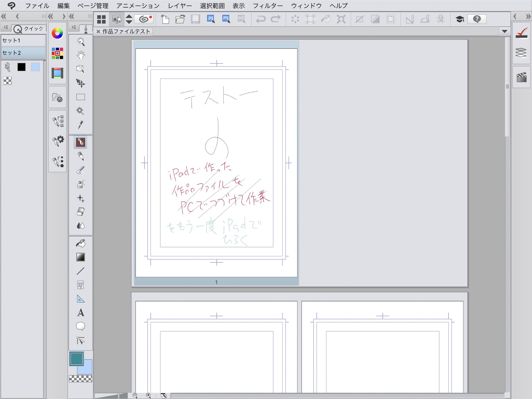Screen dimensions: 532x399
Task: Select the Ruler triangle tool
Action: [81, 299]
